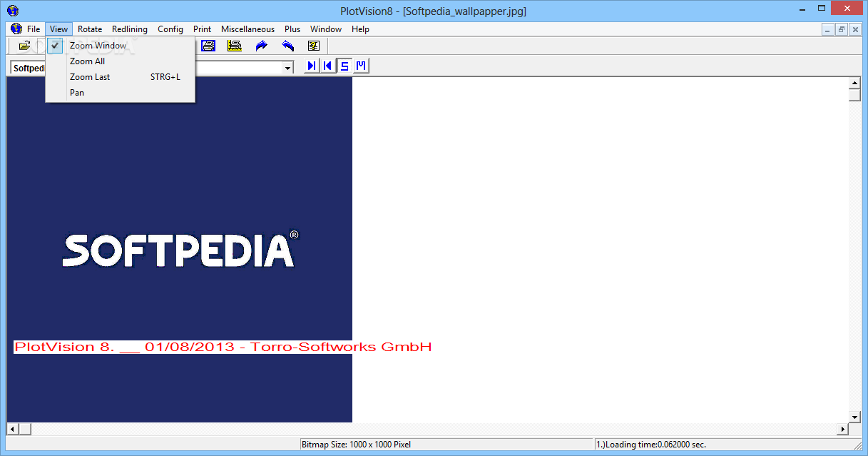Click the blue printer toolbar icon

coord(208,46)
